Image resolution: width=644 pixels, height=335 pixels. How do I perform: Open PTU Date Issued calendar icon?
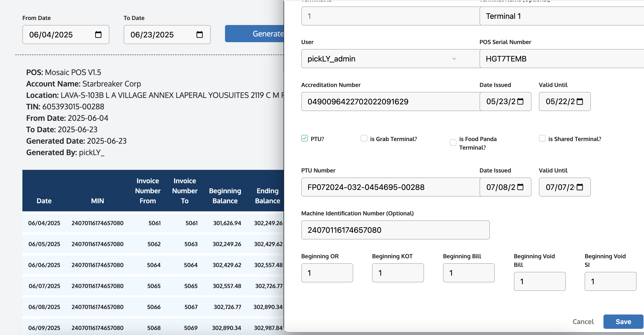point(520,187)
